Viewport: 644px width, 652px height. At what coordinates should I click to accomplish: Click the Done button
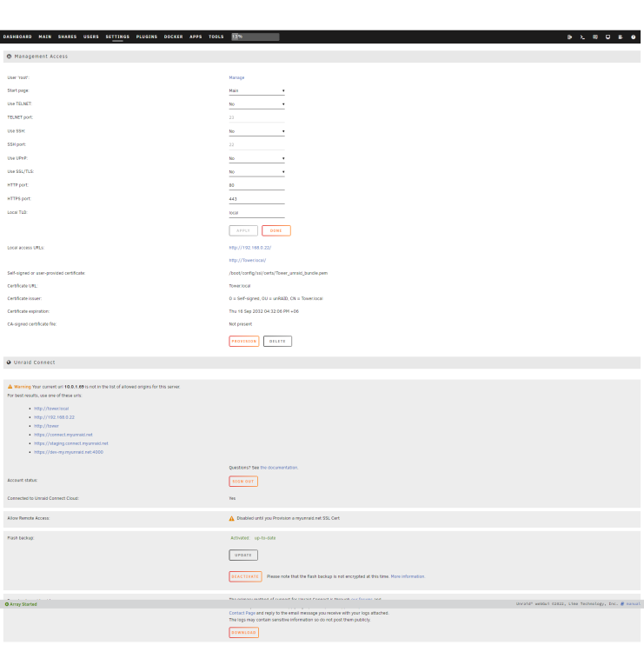point(276,230)
